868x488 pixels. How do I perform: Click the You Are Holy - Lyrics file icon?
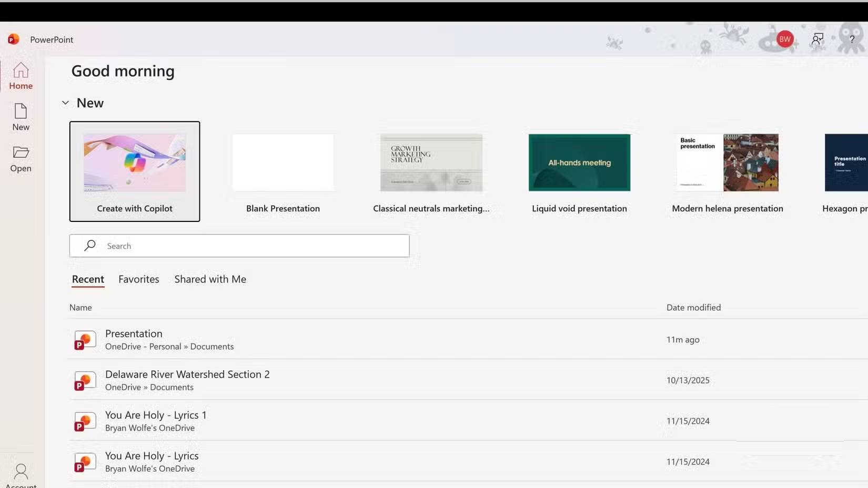point(85,462)
